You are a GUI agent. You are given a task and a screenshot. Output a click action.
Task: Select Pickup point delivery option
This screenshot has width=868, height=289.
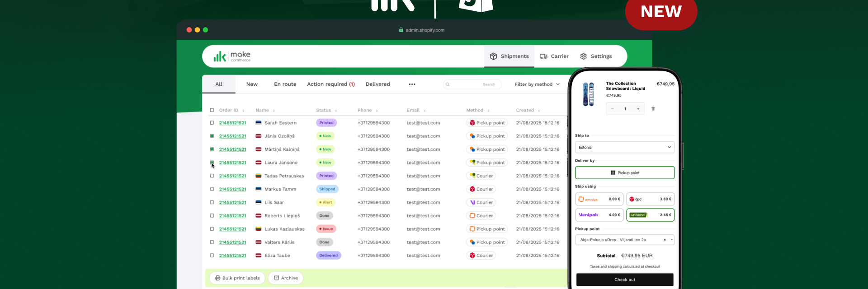click(x=625, y=173)
